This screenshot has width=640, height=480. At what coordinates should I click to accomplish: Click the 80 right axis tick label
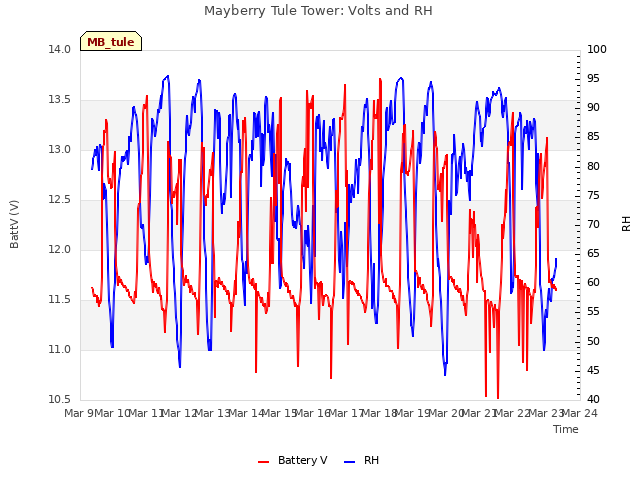pos(593,166)
